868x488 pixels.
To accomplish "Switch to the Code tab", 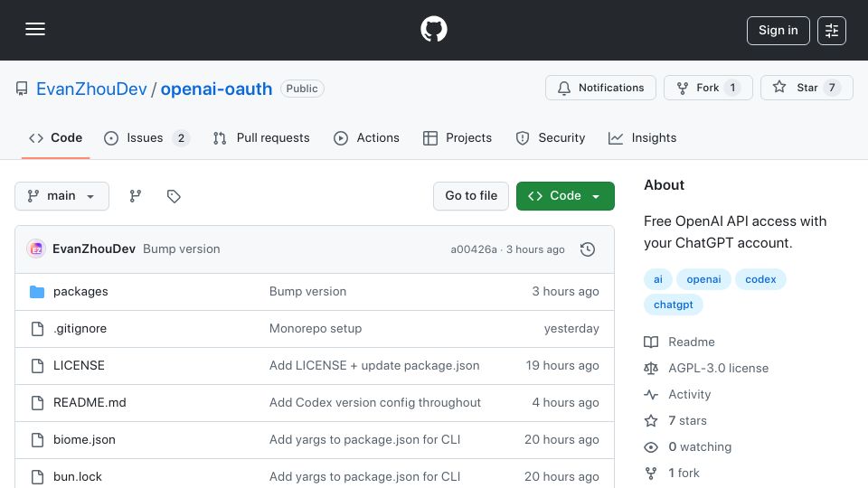I will point(55,137).
